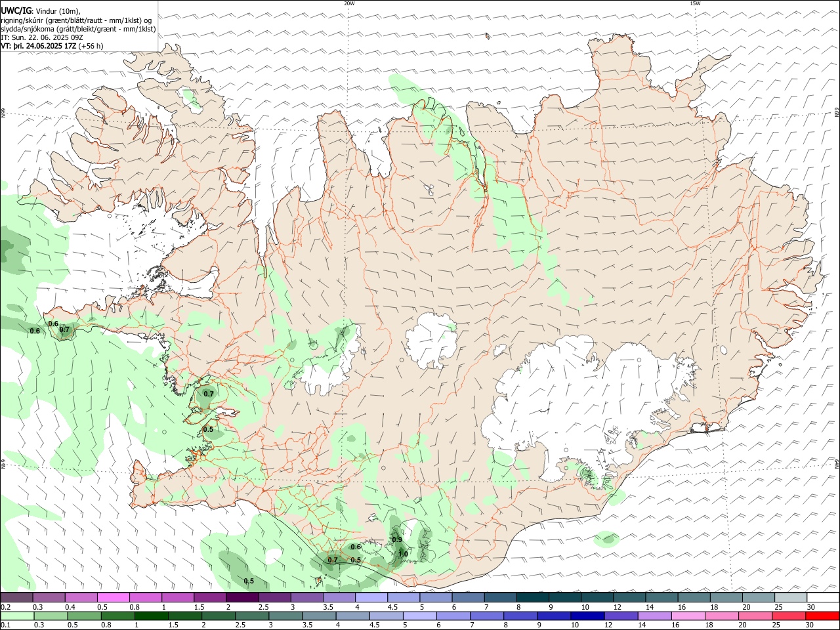Image resolution: width=840 pixels, height=630 pixels.
Task: Click the '15W' longitude label
Action: (695, 3)
